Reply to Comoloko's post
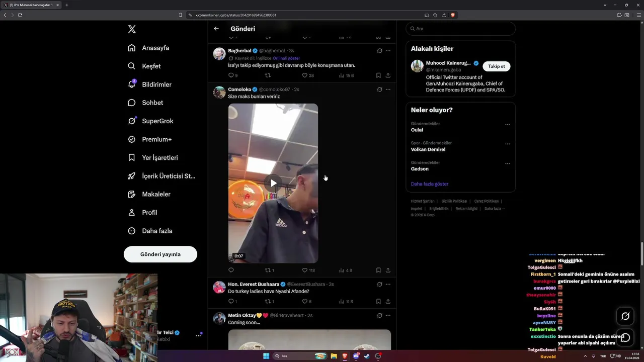 tap(231, 270)
